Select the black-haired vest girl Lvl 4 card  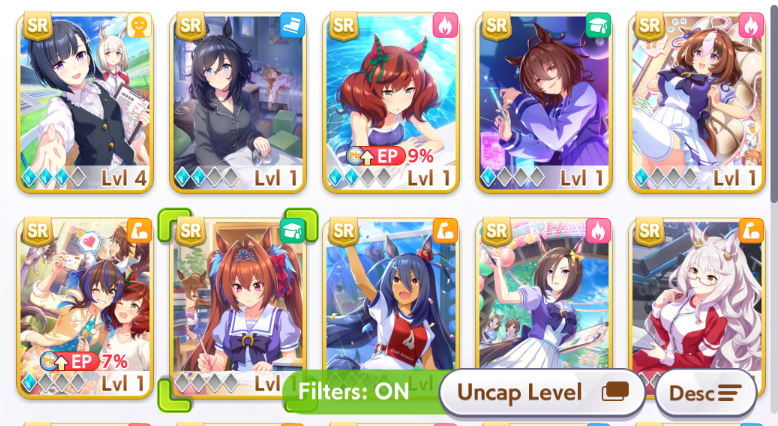[85, 103]
